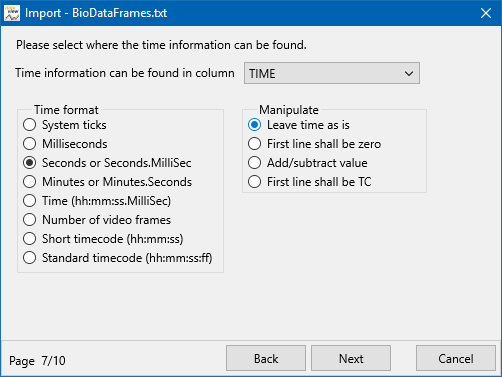The height and width of the screenshot is (377, 502).
Task: Cancel the import wizard
Action: click(x=456, y=358)
